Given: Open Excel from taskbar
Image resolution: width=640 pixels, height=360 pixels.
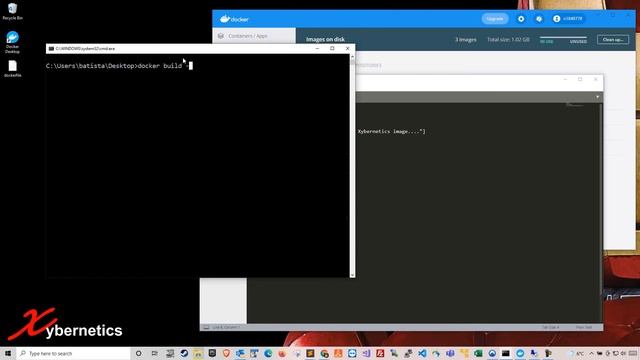Looking at the screenshot, I should click(x=478, y=353).
